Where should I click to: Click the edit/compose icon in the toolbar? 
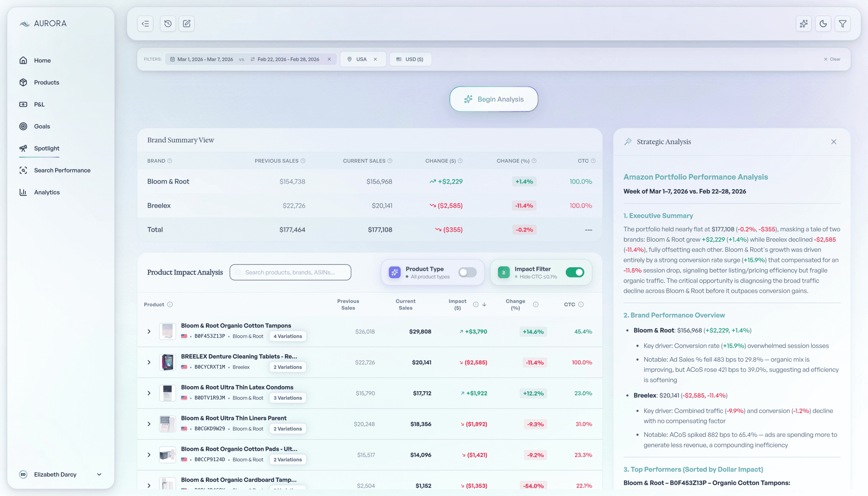[186, 24]
